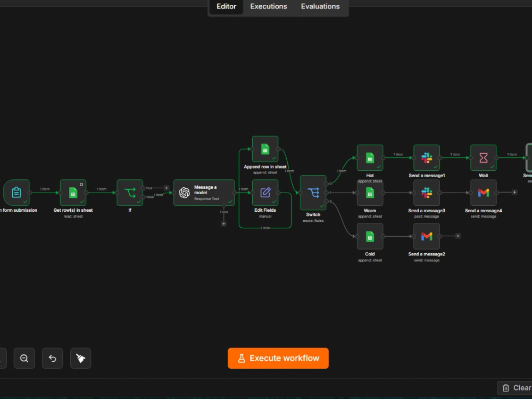Open the Send a message2 Gmail node
This screenshot has width=532, height=399.
[x=427, y=236]
